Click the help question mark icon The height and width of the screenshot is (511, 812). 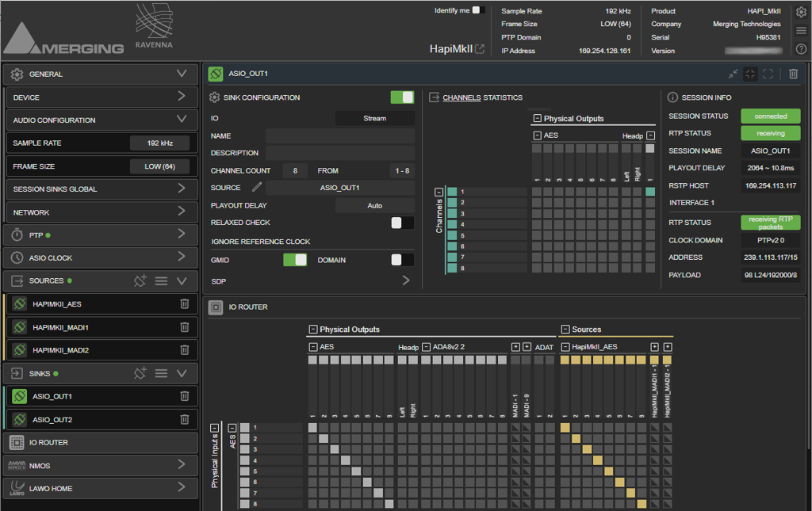click(801, 49)
